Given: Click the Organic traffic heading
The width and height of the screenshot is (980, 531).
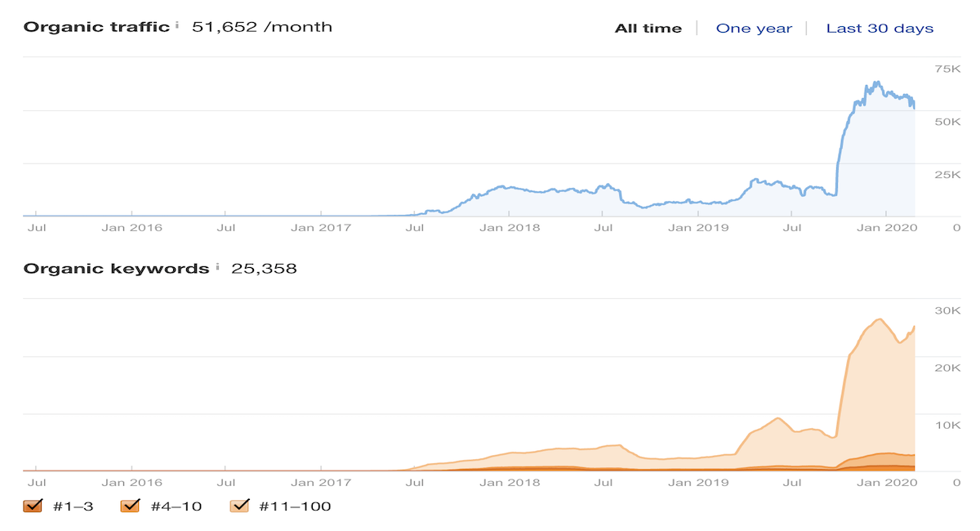Looking at the screenshot, I should coord(96,26).
